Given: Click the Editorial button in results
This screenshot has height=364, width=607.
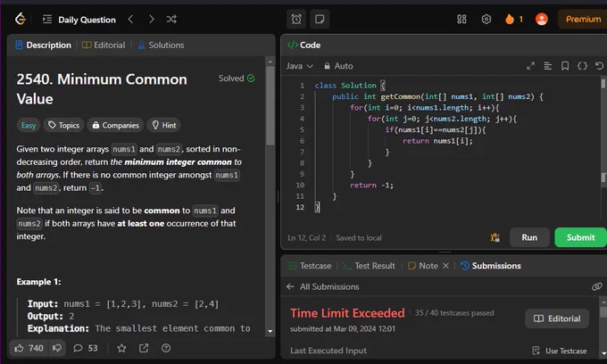Looking at the screenshot, I should pos(557,318).
